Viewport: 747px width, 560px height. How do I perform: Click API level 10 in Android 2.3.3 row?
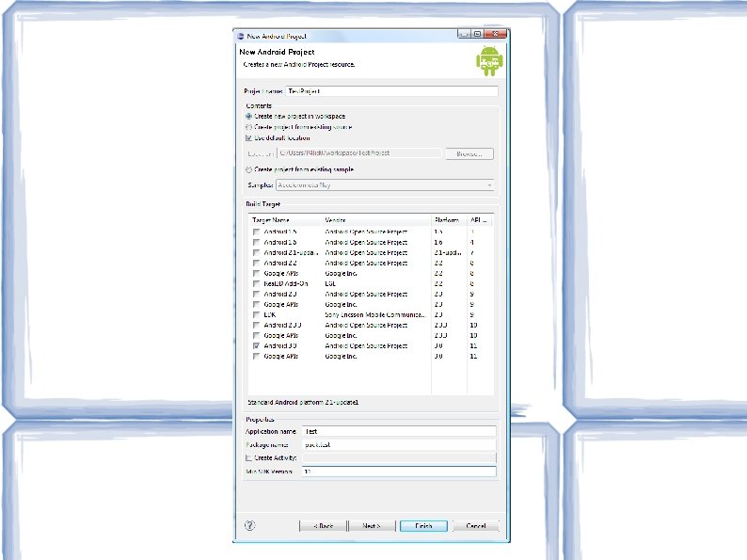(473, 325)
